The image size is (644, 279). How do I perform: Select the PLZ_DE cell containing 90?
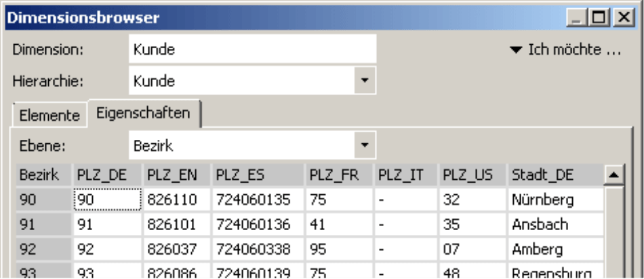point(106,200)
